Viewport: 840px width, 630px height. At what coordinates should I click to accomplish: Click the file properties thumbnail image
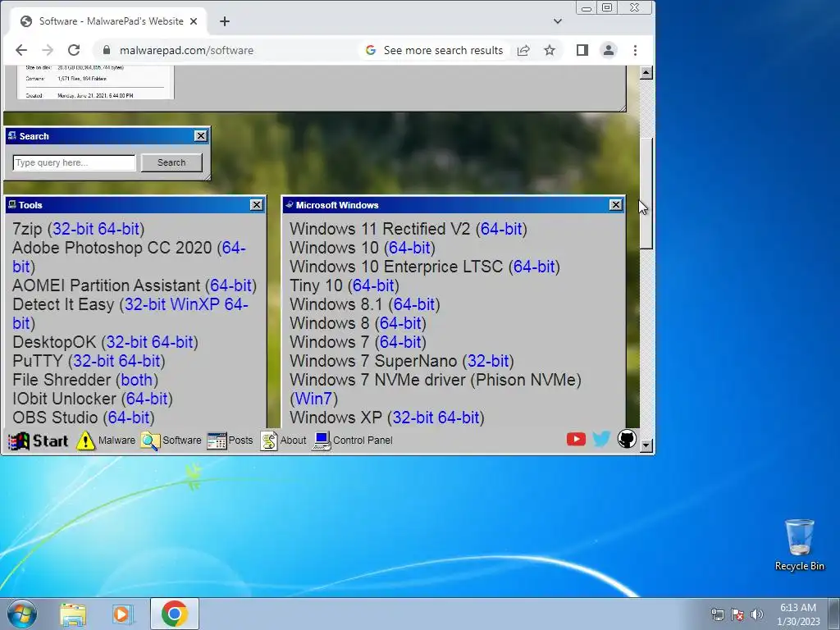[x=95, y=83]
